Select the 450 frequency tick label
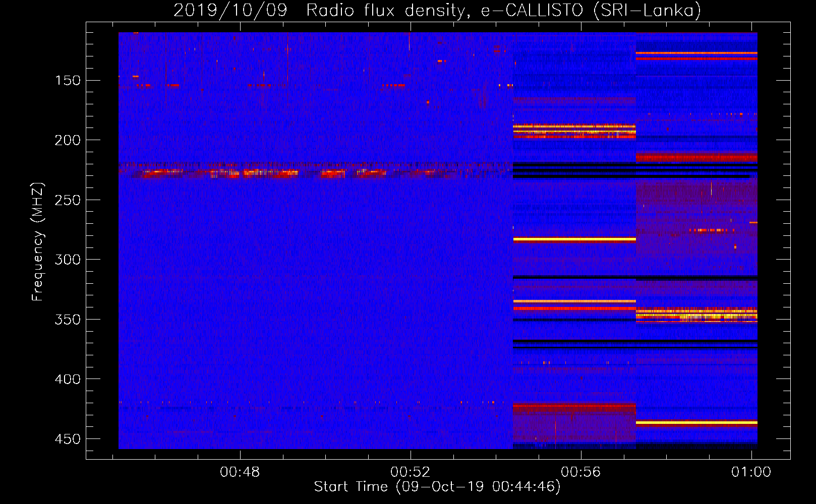This screenshot has height=504, width=816. pos(68,439)
